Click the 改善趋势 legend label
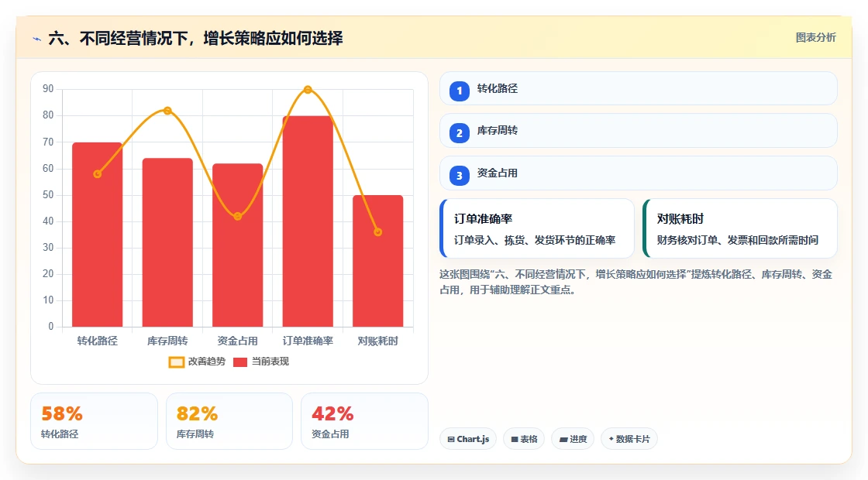Screen dimensions: 868x480 click(207, 361)
